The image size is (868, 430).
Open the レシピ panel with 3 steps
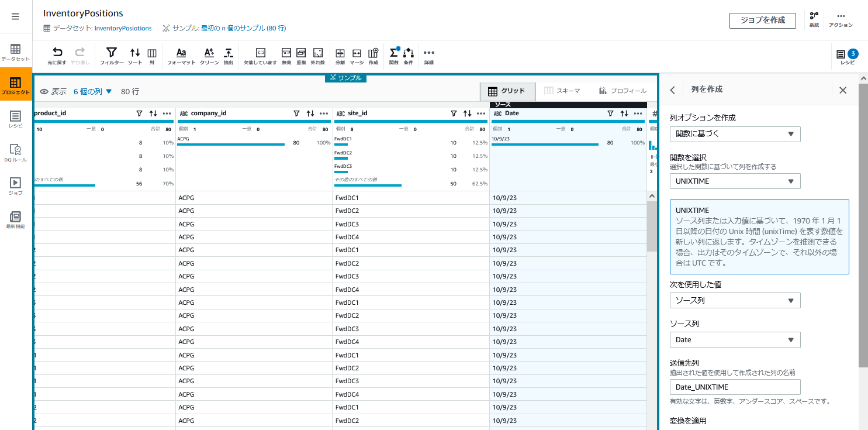[847, 56]
